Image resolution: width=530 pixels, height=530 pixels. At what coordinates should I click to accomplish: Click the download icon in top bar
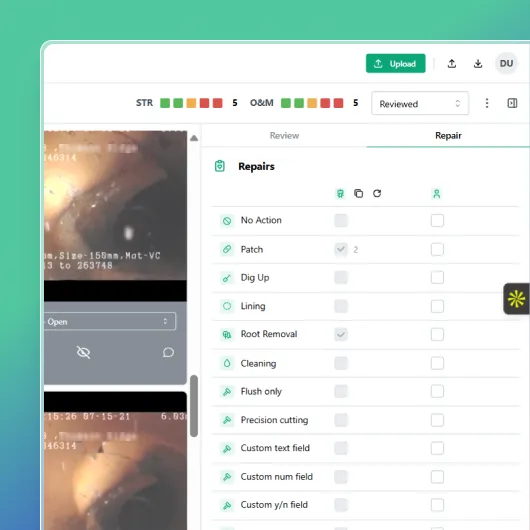point(478,64)
